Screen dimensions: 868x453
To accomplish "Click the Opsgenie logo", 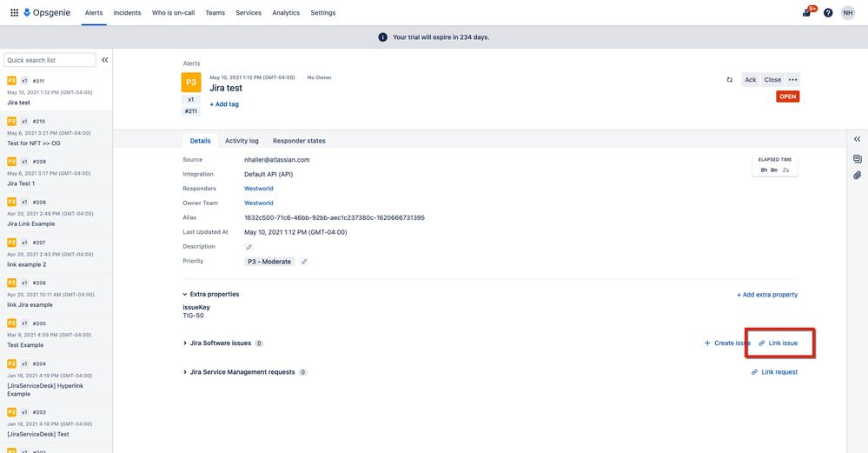I will pos(47,12).
